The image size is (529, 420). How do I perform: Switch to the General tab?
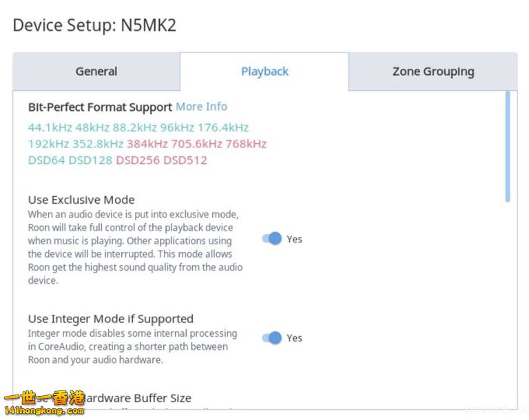(96, 72)
